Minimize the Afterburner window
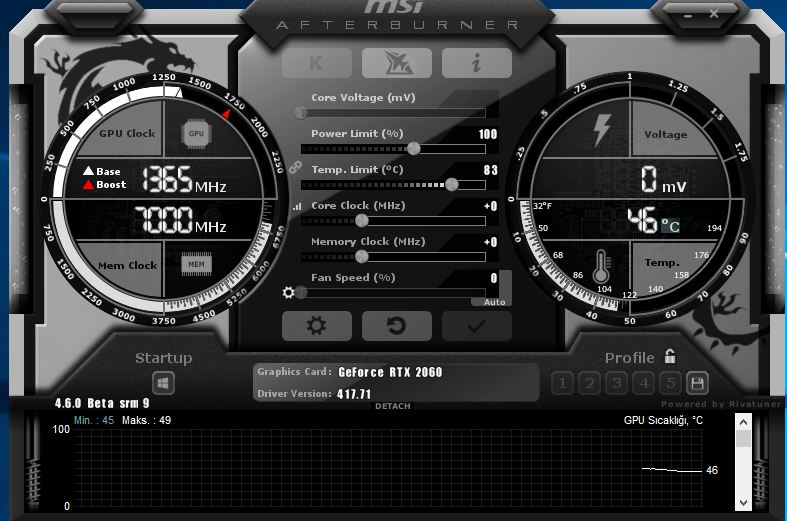Image resolution: width=787 pixels, height=521 pixels. (x=688, y=16)
